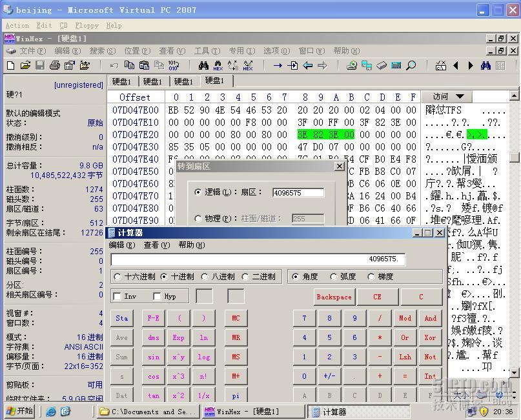The height and width of the screenshot is (420, 521).
Task: Click the Replace hex values icon
Action: [x=248, y=65]
